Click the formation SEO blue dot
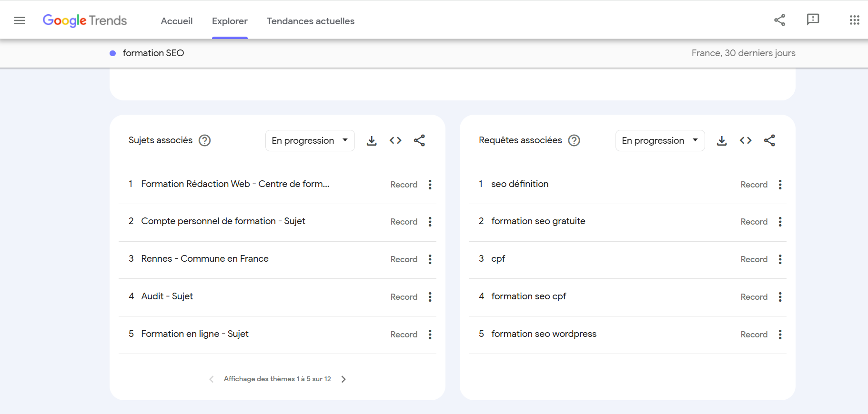868x414 pixels. click(113, 53)
